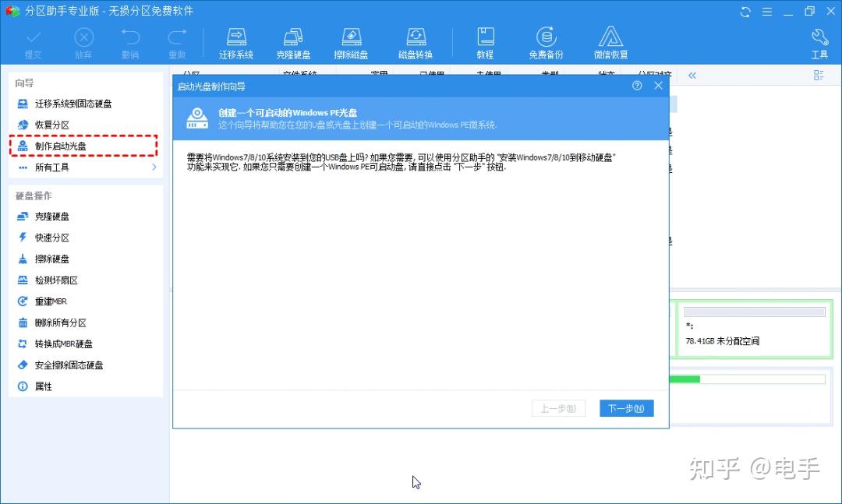
Task: Select 安全擦除固态硬盘 in the sidebar
Action: pos(68,365)
